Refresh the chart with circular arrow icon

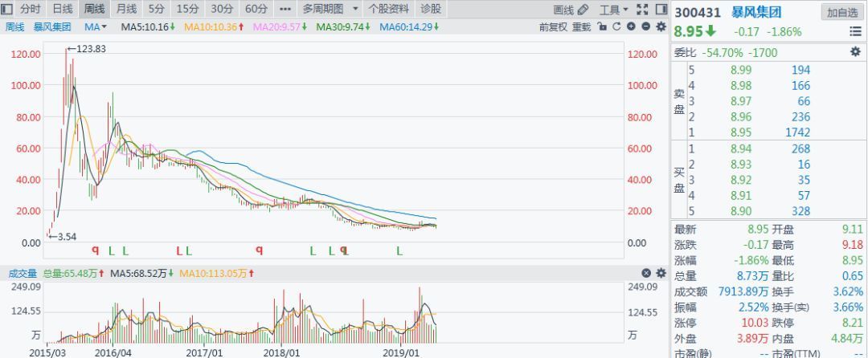tap(616, 26)
